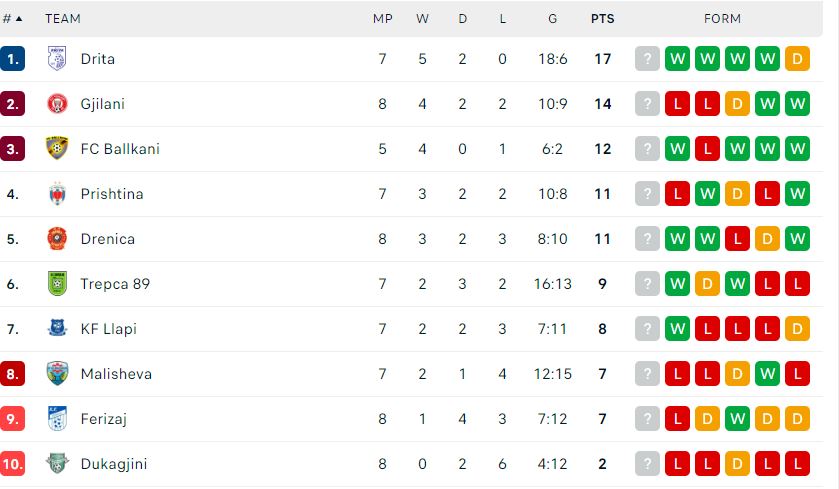
Task: Sort table by MP column header
Action: pyautogui.click(x=383, y=19)
